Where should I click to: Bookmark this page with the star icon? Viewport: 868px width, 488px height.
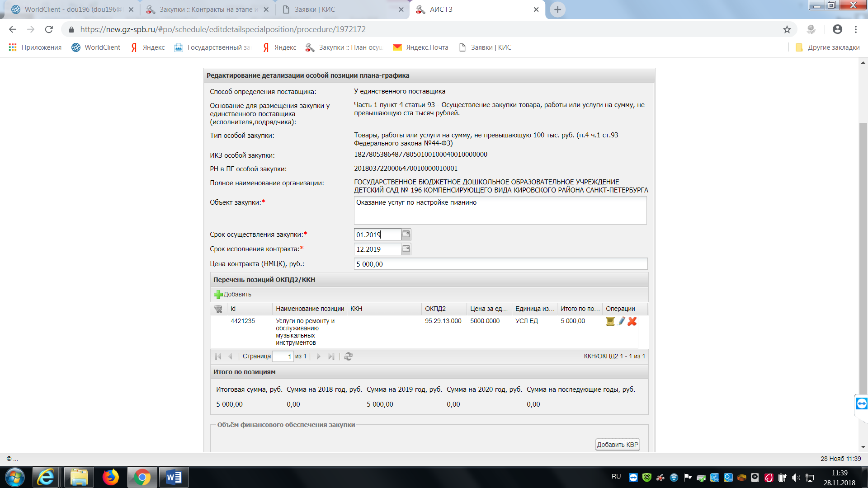[x=787, y=29]
